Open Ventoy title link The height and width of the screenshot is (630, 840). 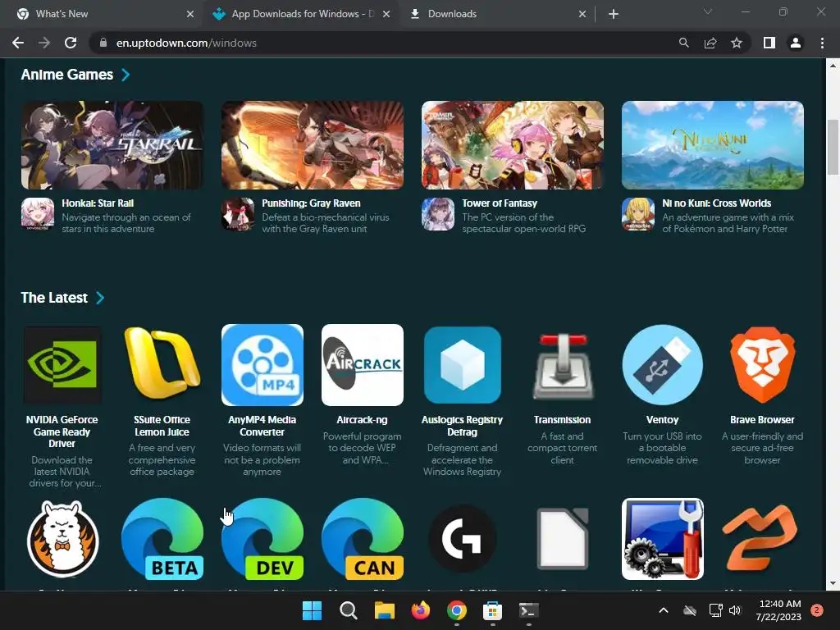[x=663, y=420]
